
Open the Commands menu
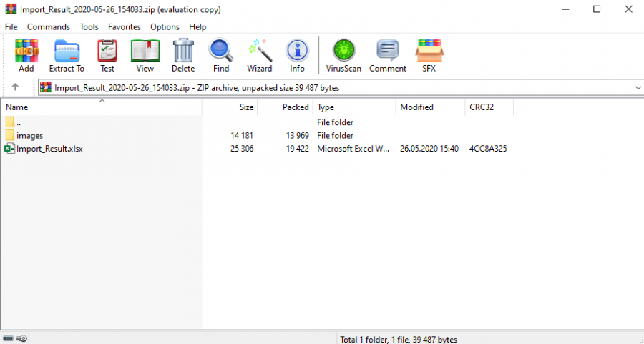point(49,26)
